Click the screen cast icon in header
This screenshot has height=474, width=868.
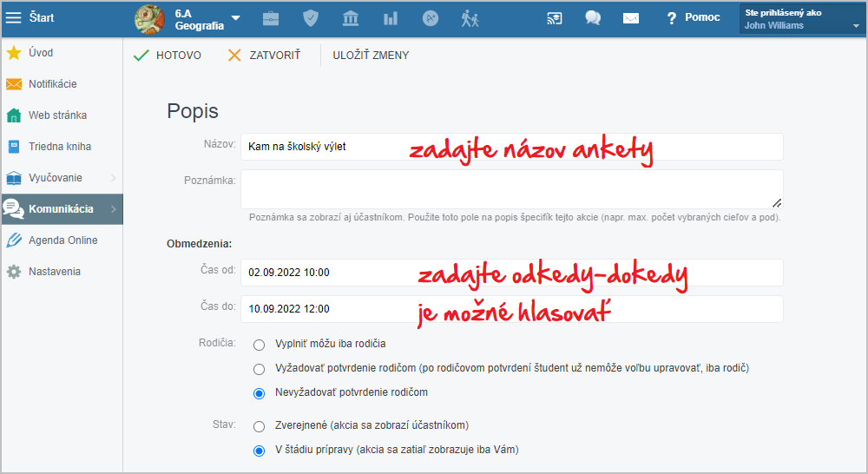pyautogui.click(x=555, y=18)
